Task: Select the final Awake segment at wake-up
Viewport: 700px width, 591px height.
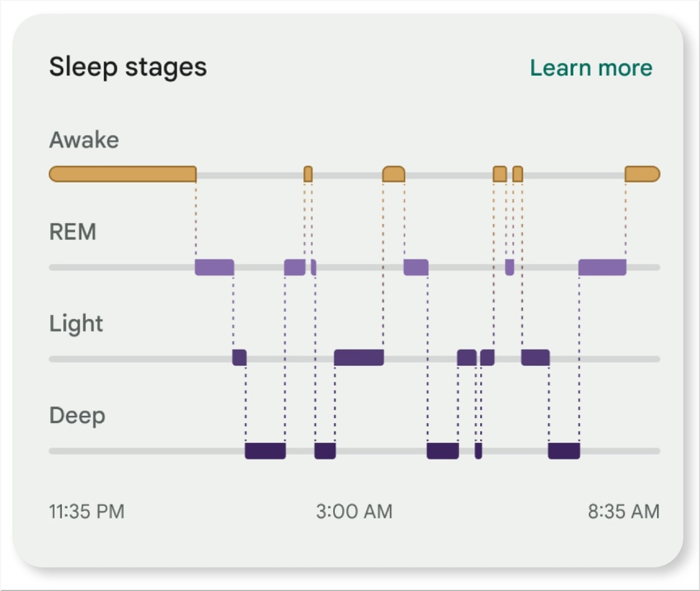Action: point(642,174)
